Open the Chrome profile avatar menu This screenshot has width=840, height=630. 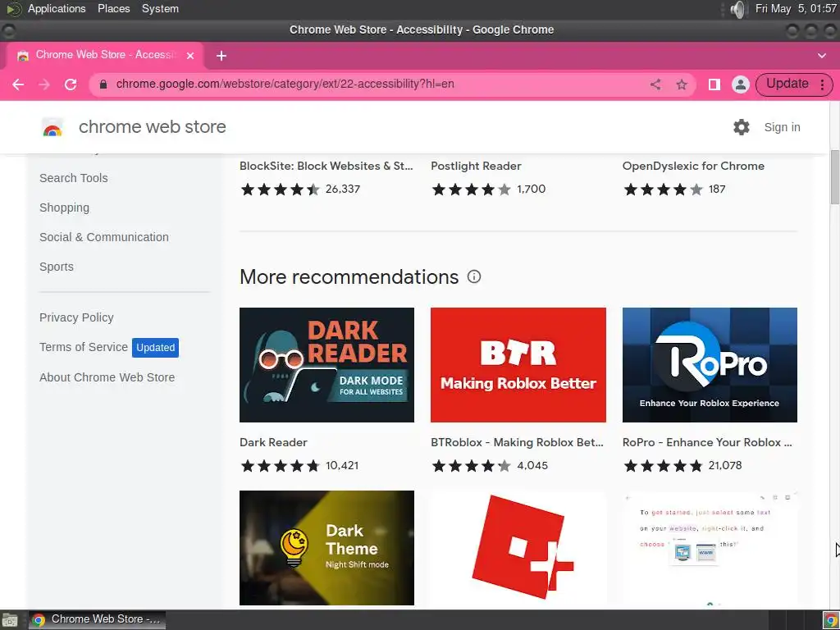(741, 84)
